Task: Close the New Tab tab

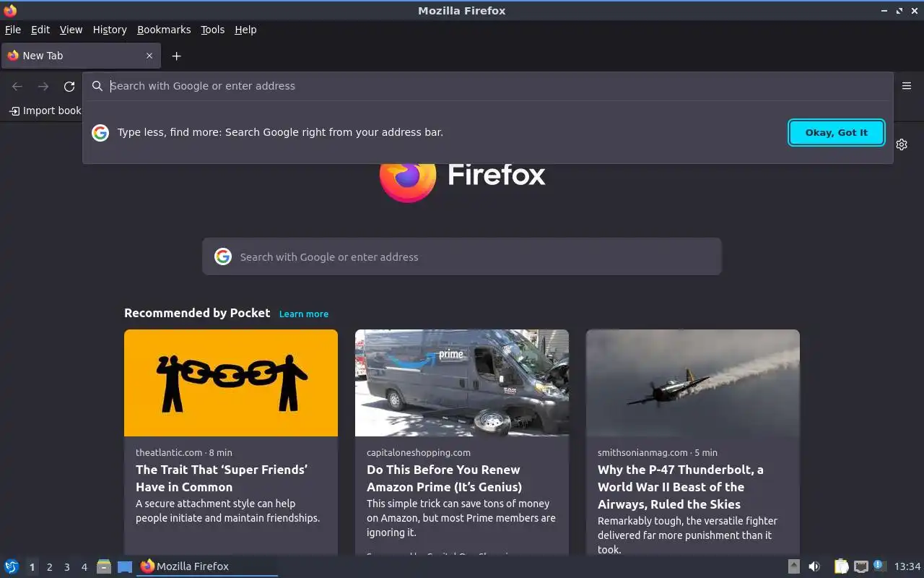Action: [x=149, y=56]
